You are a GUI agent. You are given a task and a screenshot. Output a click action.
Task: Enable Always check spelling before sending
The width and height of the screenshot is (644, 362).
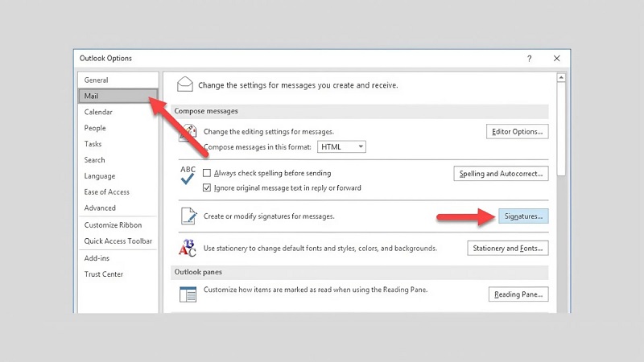click(207, 173)
